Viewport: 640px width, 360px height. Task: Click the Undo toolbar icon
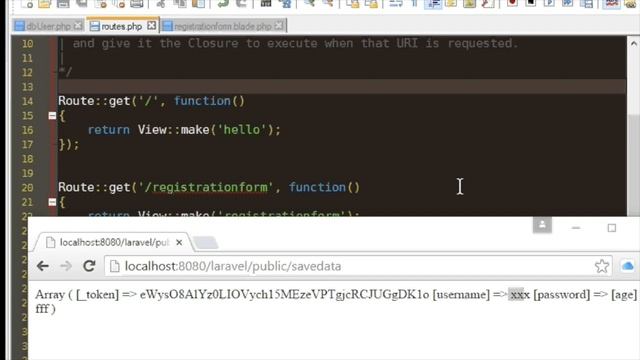(x=223, y=4)
